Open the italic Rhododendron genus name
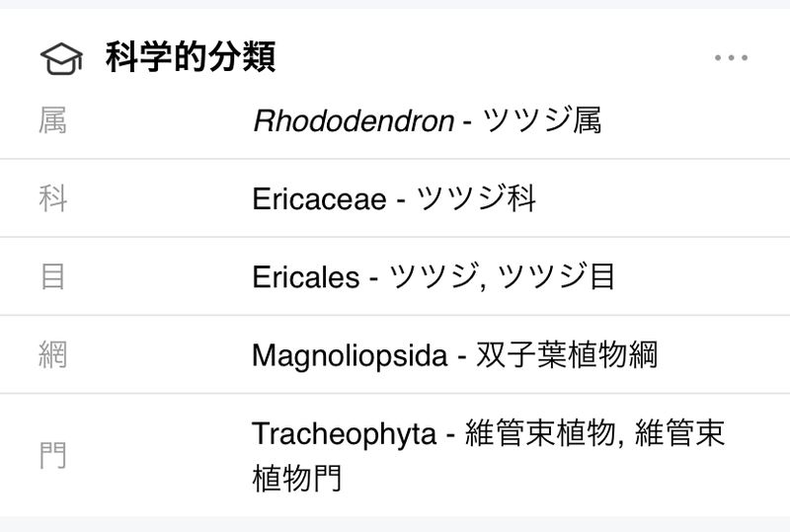 coord(353,120)
